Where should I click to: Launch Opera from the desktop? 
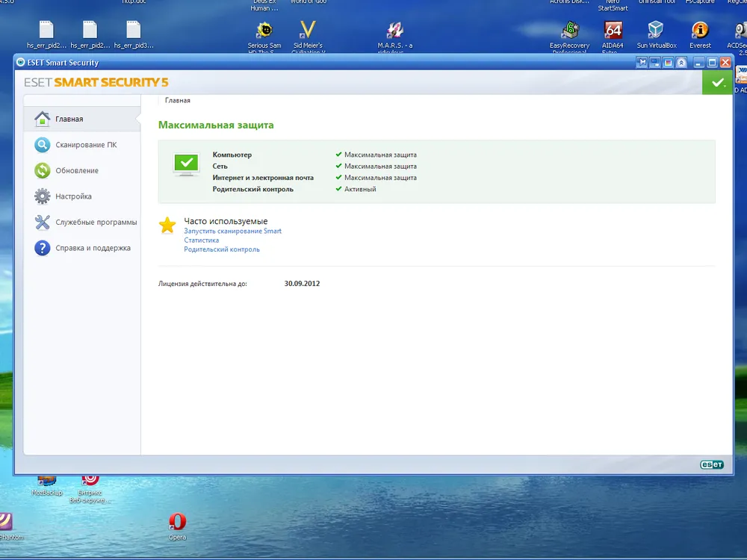click(x=177, y=522)
